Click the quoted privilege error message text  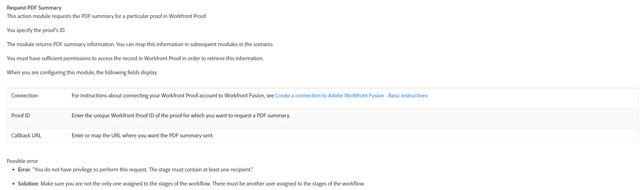[x=143, y=170]
